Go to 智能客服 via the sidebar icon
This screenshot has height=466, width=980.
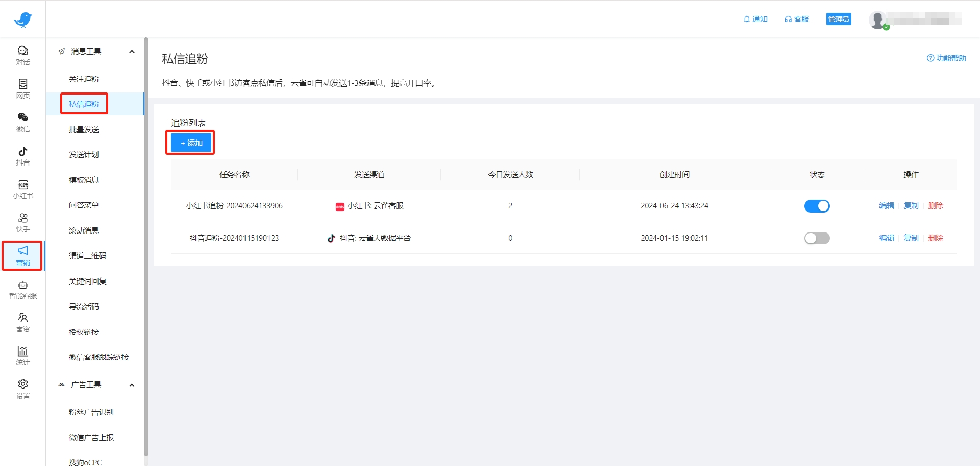(x=22, y=289)
